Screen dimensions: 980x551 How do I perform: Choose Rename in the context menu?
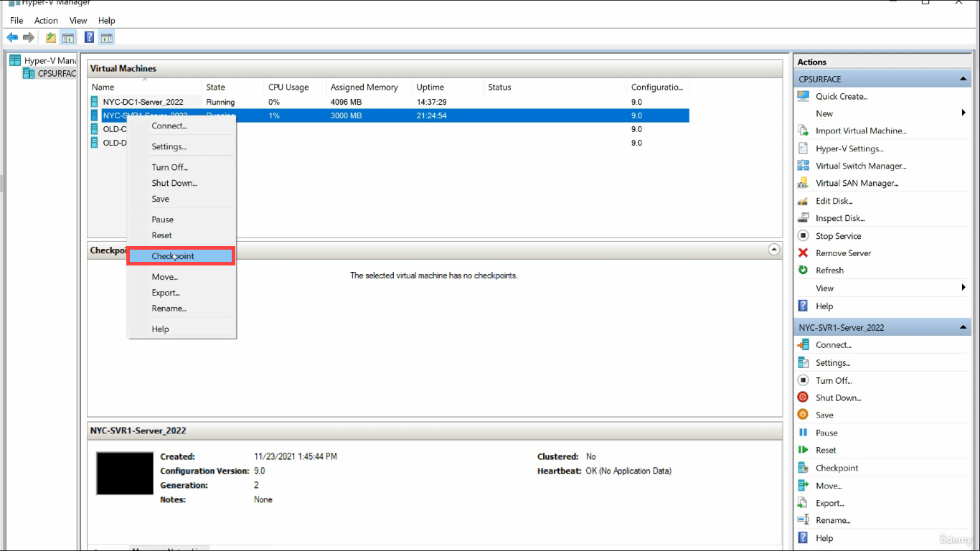coord(182,309)
